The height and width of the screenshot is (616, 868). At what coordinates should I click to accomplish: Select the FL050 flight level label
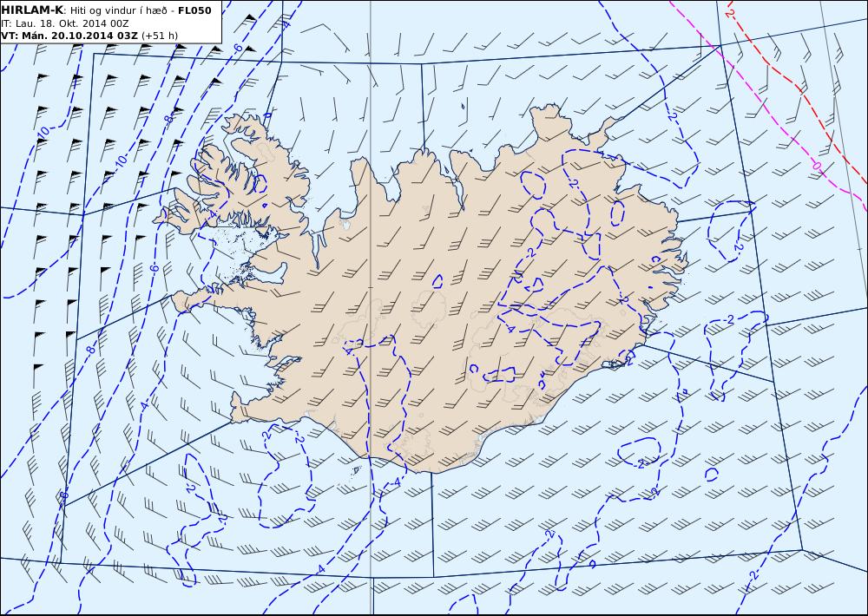click(194, 10)
